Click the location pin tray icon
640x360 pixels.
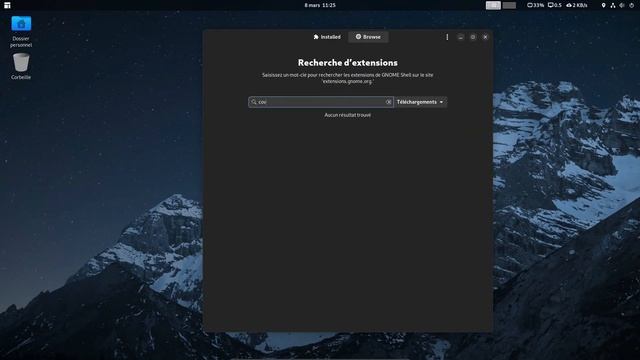pos(603,5)
